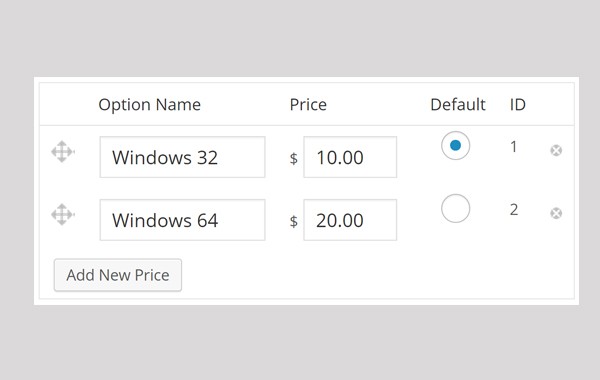Focus the Windows 64 option name field
The image size is (600, 380).
pos(183,220)
